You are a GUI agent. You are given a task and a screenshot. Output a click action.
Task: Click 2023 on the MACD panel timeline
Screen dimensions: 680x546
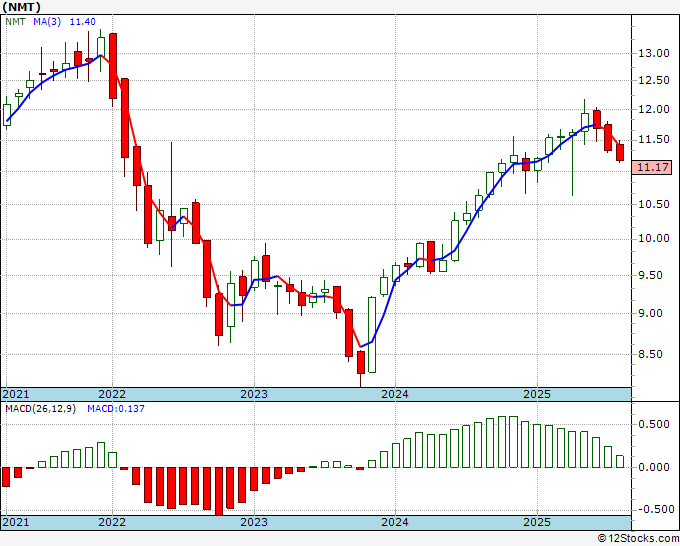pyautogui.click(x=254, y=522)
